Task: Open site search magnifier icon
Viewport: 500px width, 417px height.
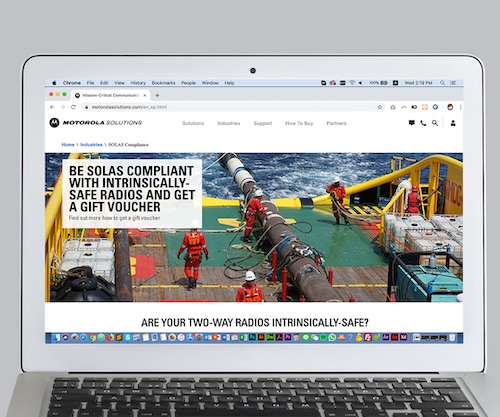Action: pos(435,123)
